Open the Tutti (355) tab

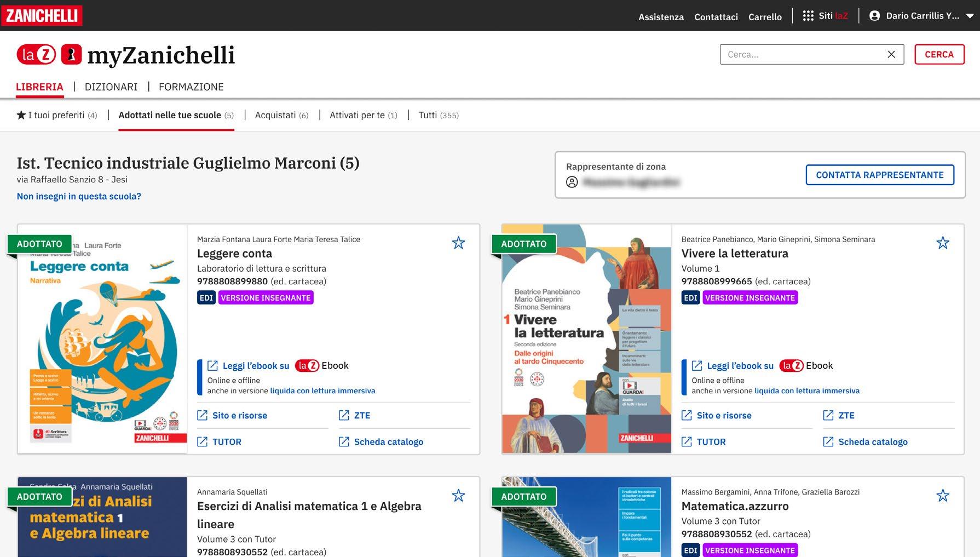[439, 115]
